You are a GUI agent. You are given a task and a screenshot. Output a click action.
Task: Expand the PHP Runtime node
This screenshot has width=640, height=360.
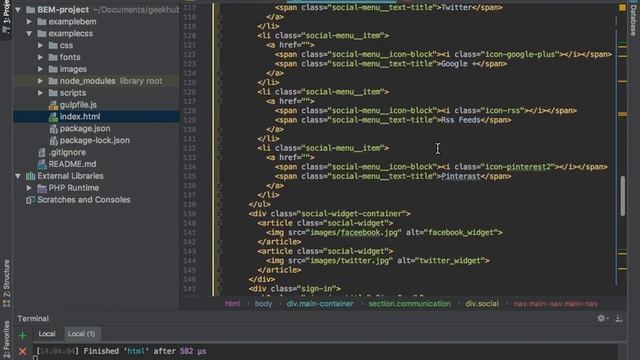tap(29, 188)
